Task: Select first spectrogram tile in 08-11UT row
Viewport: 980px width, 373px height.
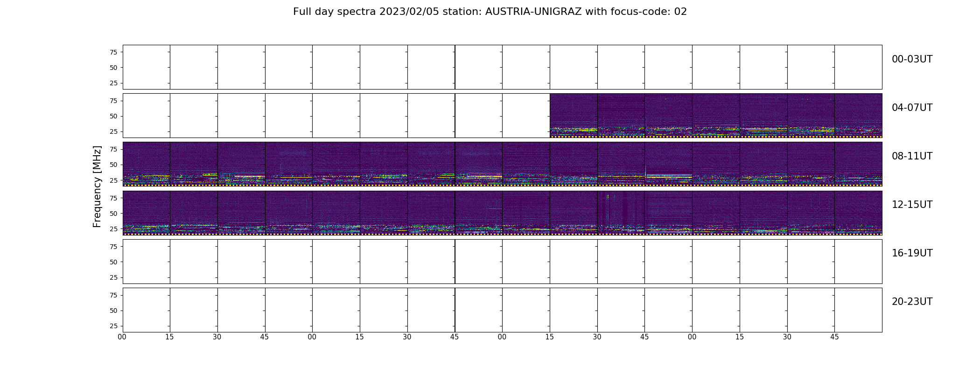Action: [147, 164]
